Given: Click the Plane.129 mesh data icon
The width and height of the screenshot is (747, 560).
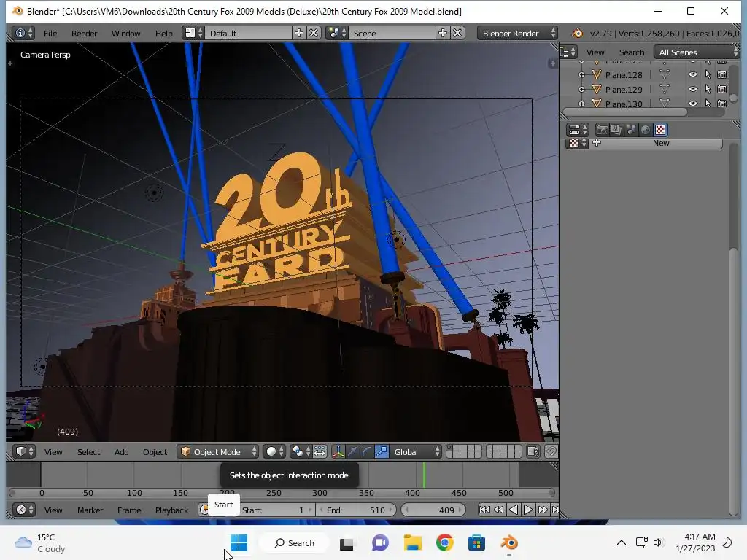Looking at the screenshot, I should pos(664,89).
